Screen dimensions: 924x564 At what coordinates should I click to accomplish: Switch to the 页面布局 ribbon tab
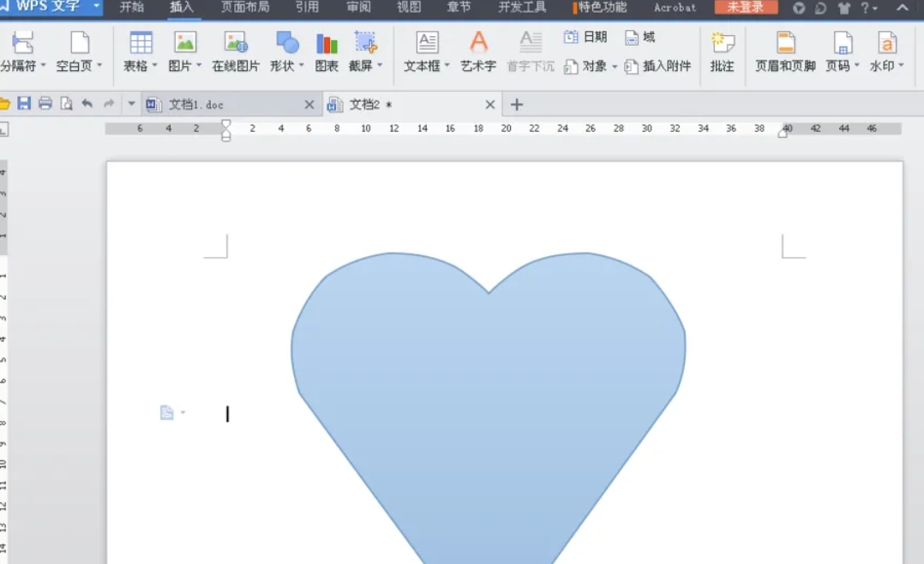[x=247, y=9]
